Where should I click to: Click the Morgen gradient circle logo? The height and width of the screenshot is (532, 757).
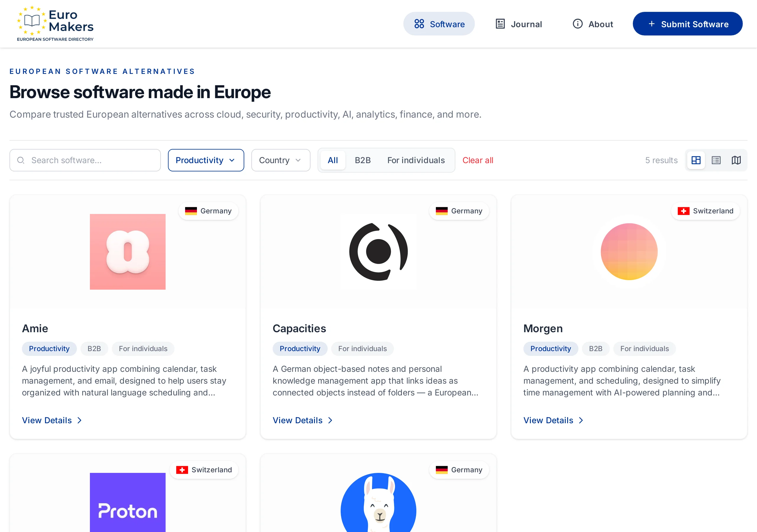629,252
